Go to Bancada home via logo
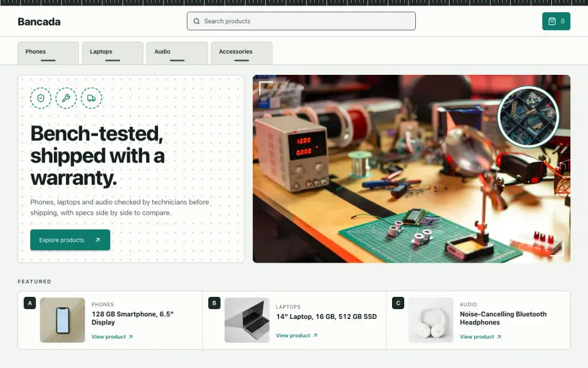Viewport: 588px width, 368px height. (39, 22)
